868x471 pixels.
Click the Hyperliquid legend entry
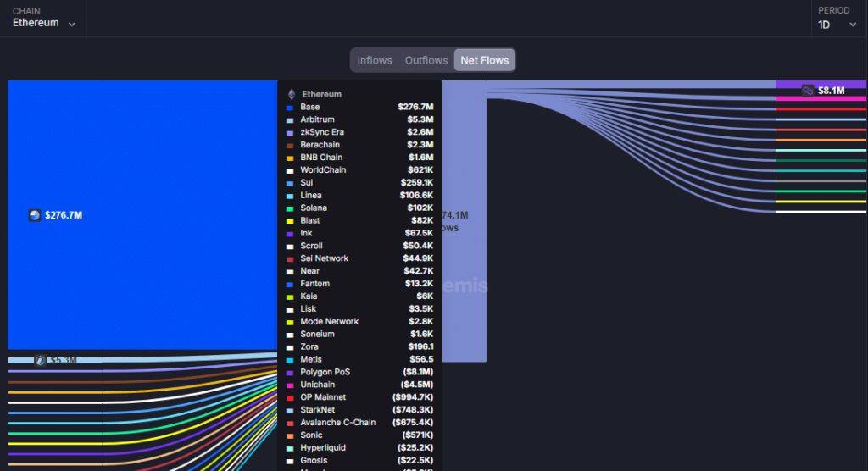point(322,448)
